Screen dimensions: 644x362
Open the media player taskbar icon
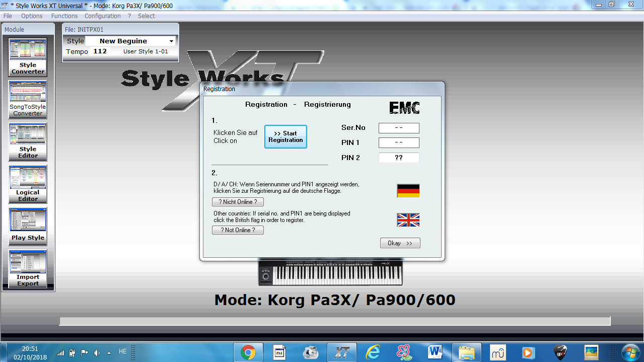tap(528, 352)
